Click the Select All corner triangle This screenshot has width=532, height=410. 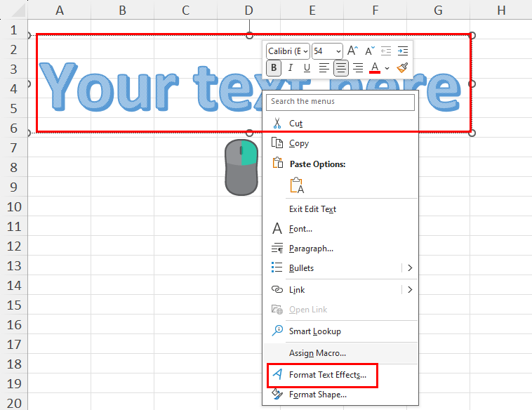click(18, 11)
